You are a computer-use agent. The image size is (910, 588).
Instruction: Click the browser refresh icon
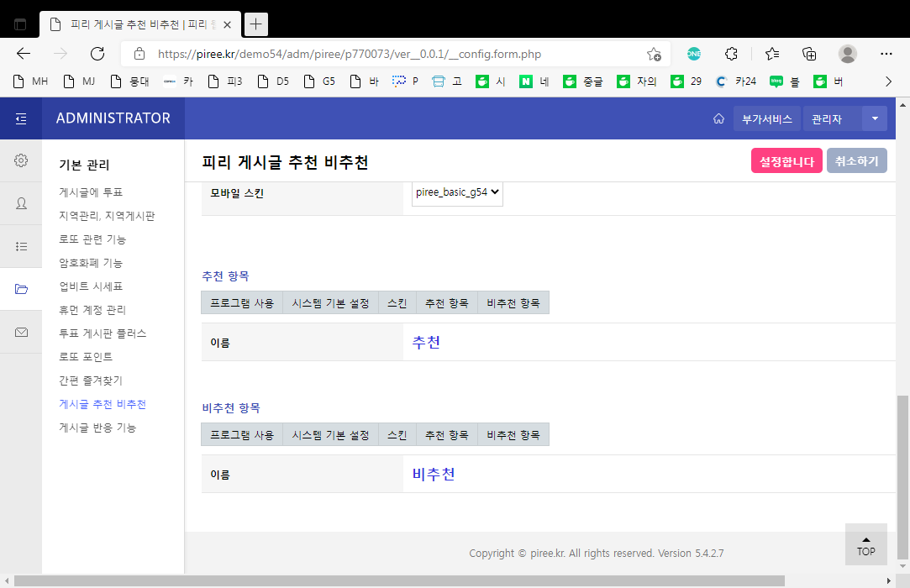tap(97, 54)
